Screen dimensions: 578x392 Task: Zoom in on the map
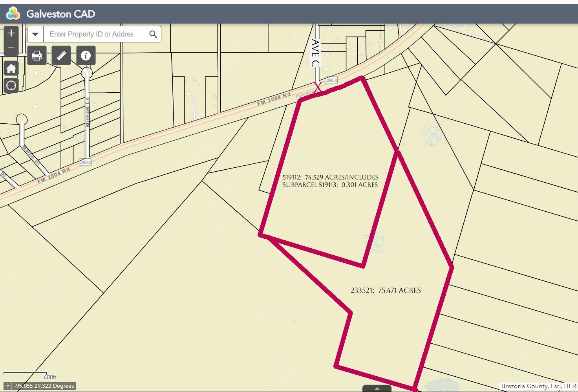click(x=11, y=33)
